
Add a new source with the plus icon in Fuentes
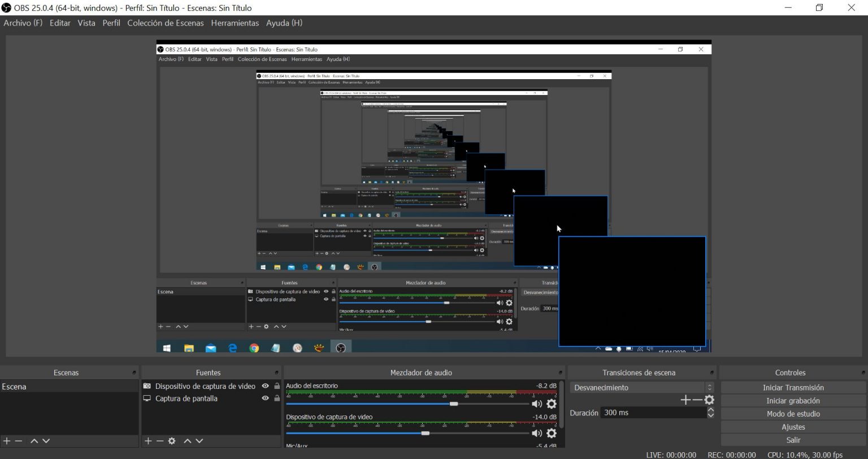[148, 441]
